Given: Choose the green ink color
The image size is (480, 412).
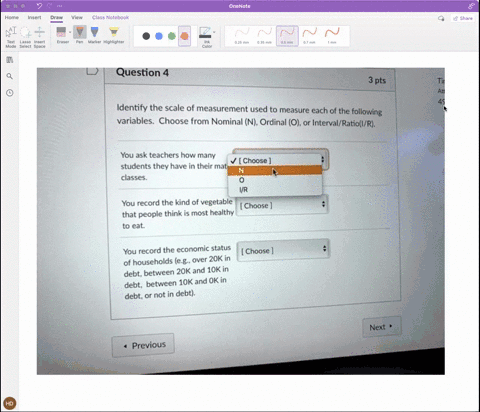Looking at the screenshot, I should [172, 36].
